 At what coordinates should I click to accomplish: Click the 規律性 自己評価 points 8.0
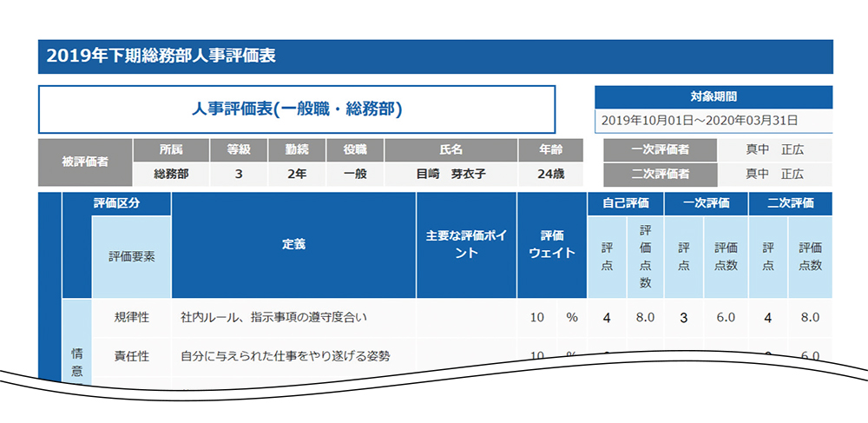click(x=645, y=318)
